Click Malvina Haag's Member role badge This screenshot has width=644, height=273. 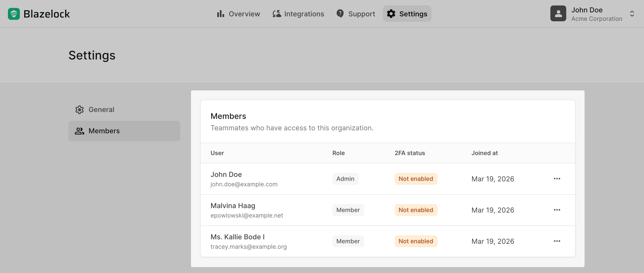pos(348,210)
